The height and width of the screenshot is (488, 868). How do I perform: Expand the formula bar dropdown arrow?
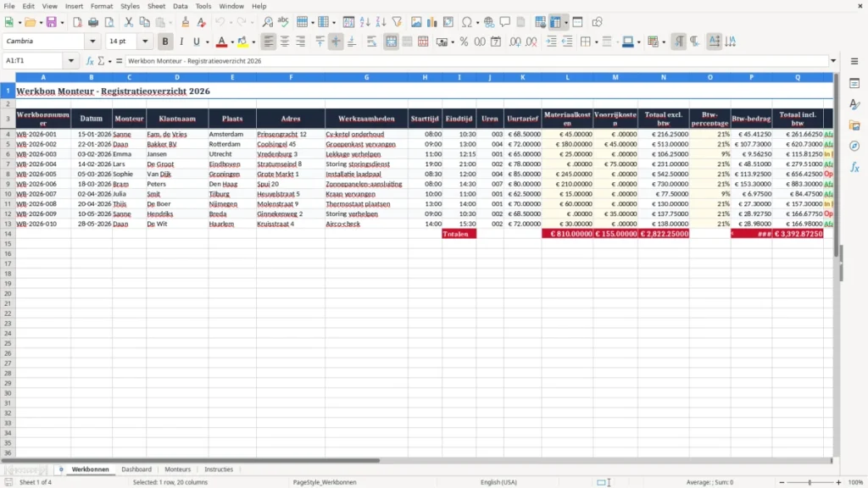[x=833, y=61]
